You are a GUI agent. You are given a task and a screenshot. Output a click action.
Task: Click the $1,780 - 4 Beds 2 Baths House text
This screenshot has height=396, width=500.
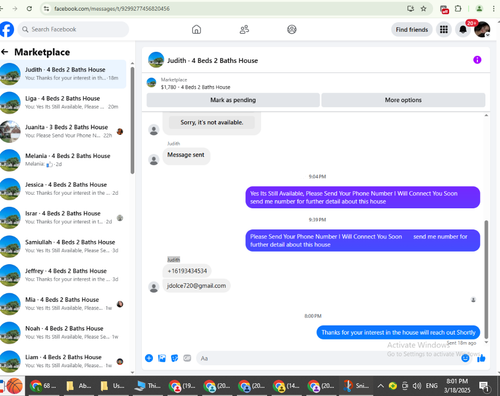195,87
